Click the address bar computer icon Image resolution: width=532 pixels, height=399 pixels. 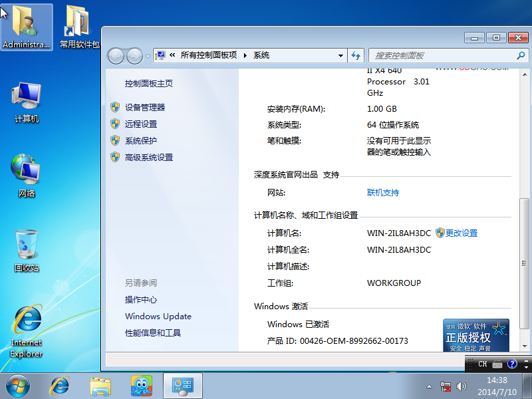tap(160, 55)
